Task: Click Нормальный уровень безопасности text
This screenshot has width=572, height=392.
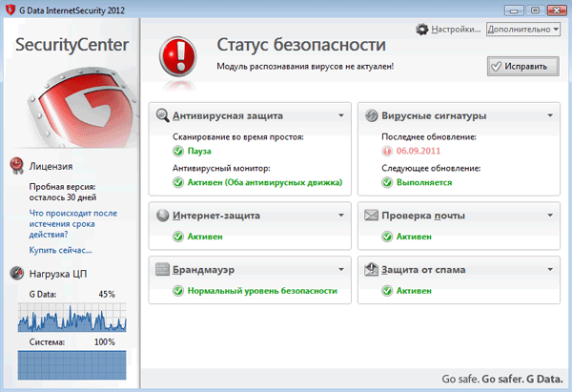Action: point(262,291)
